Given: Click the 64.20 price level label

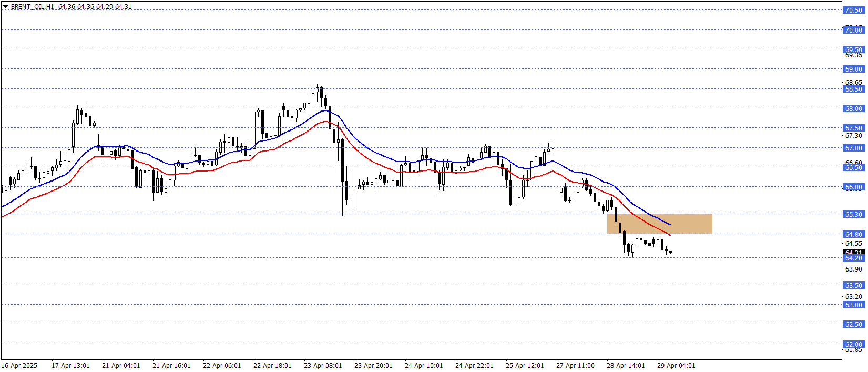Looking at the screenshot, I should pyautogui.click(x=854, y=258).
